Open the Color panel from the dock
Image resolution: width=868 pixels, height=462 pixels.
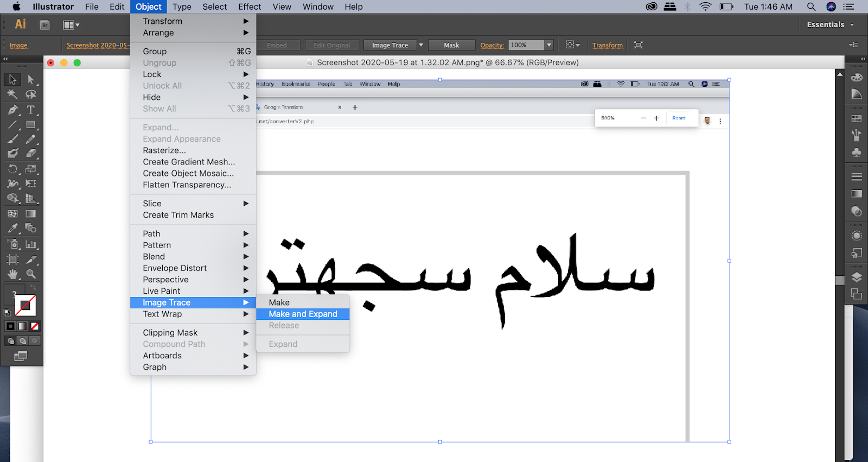[x=857, y=77]
